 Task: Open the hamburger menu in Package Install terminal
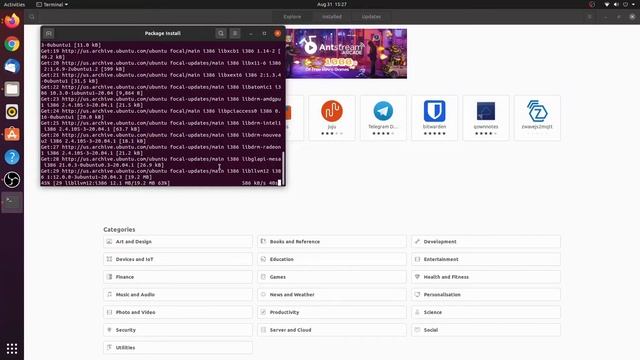(x=235, y=33)
